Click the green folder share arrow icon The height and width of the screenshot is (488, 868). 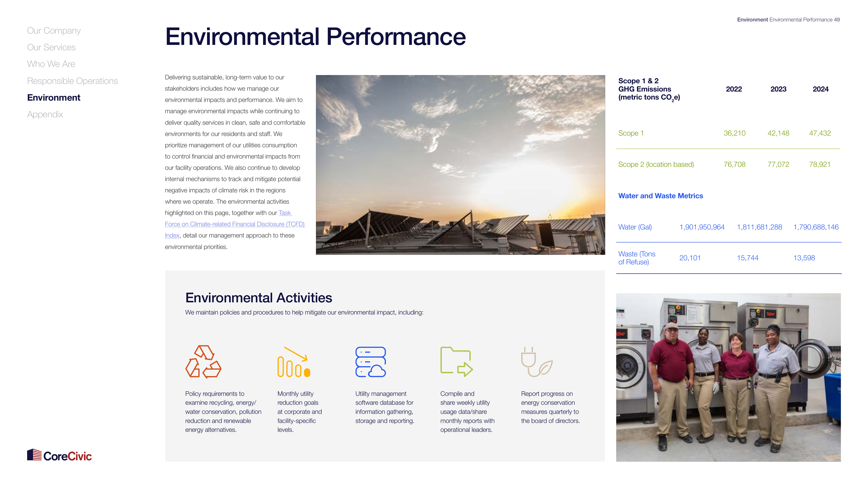click(x=457, y=362)
